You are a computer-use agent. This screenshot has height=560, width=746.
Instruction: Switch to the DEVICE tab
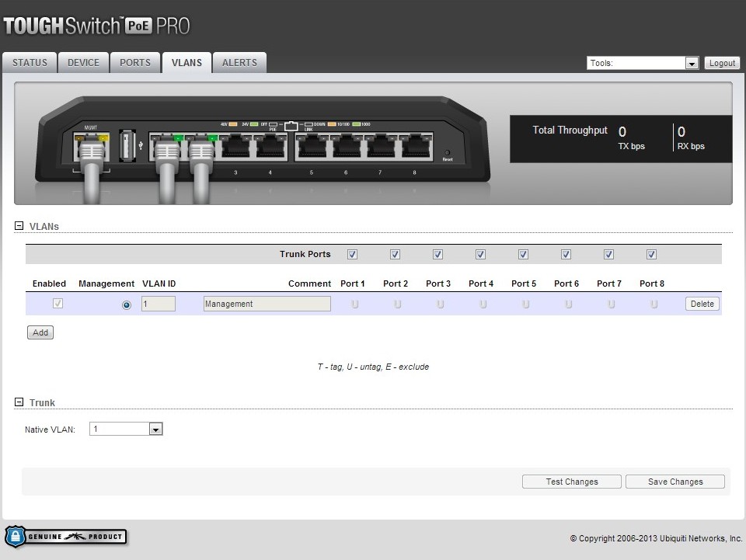point(83,63)
